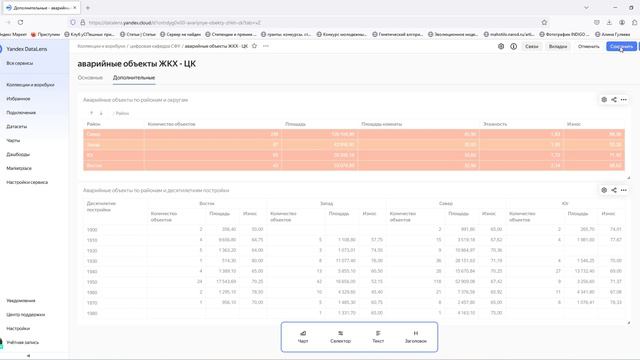Click the resize handle of the decades pivot widget
Screen dimensions: 640x360
[x=629, y=323]
